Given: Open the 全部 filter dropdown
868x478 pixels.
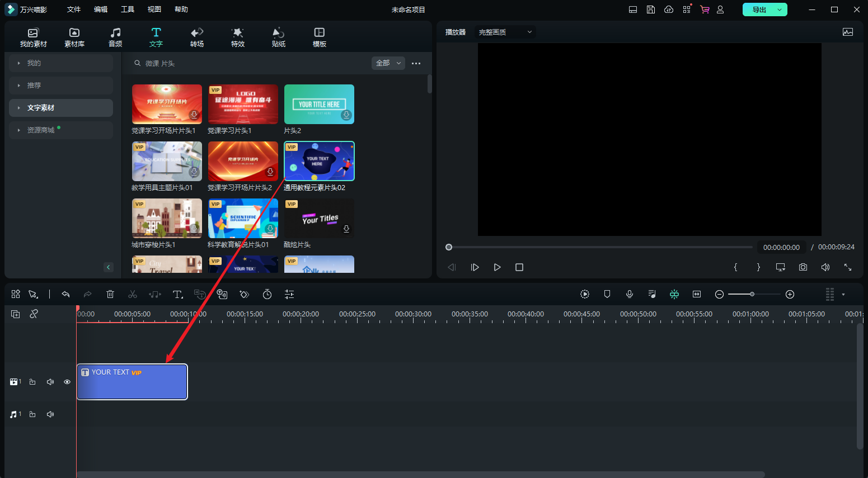Looking at the screenshot, I should [x=388, y=63].
